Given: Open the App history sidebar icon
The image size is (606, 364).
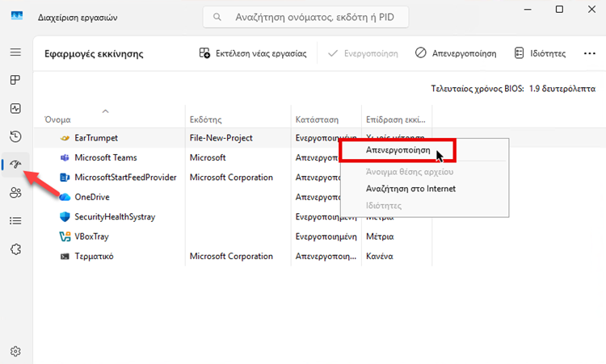Looking at the screenshot, I should tap(15, 136).
